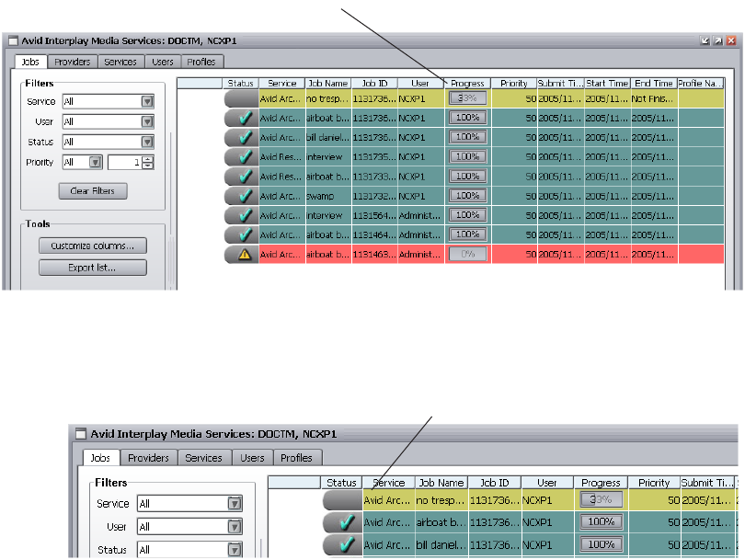Open the User filter dropdown in upper window

[147, 121]
